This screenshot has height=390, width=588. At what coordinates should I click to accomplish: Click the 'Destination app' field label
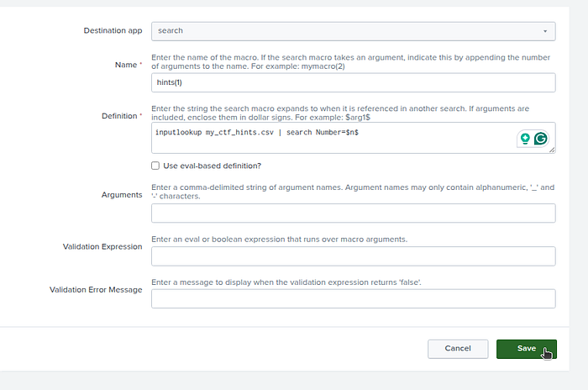click(x=113, y=31)
